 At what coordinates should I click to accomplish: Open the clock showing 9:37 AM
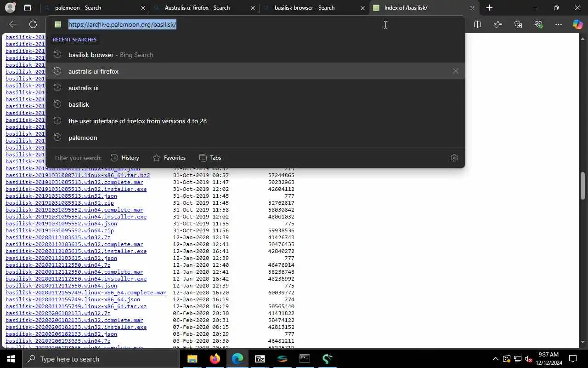(549, 359)
